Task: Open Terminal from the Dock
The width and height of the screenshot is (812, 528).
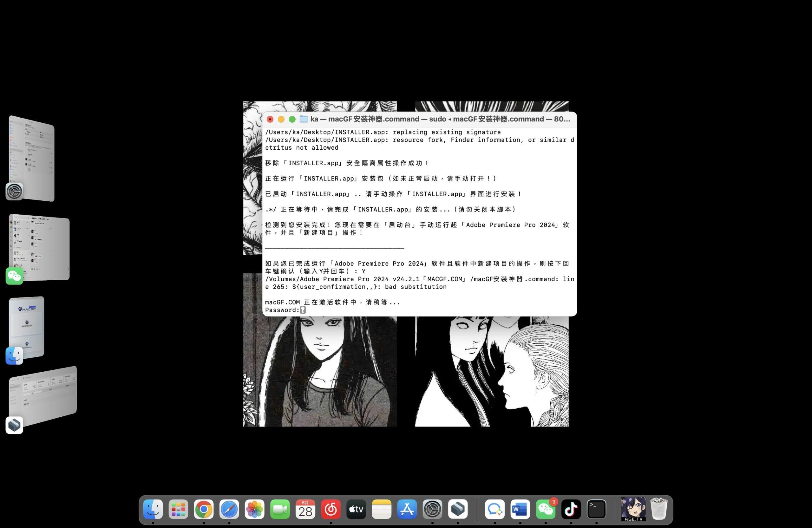Action: coord(596,510)
